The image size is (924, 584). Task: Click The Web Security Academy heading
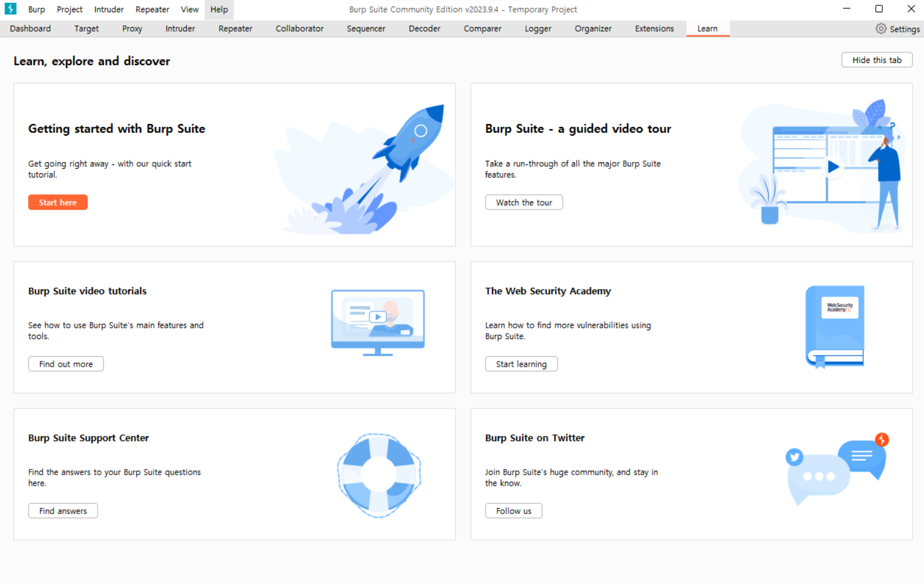[x=548, y=291]
